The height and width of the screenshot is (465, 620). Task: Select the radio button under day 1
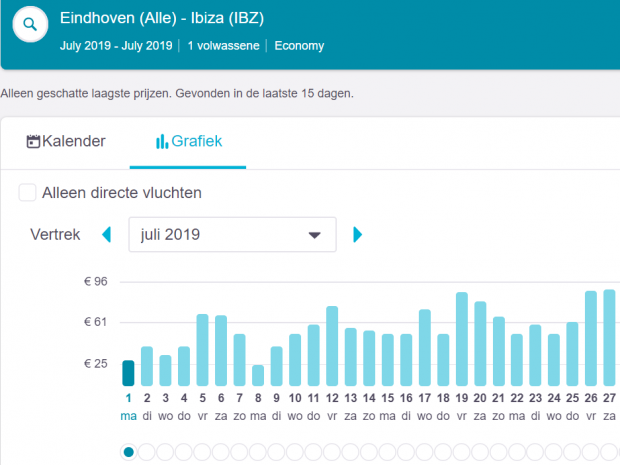tap(128, 452)
